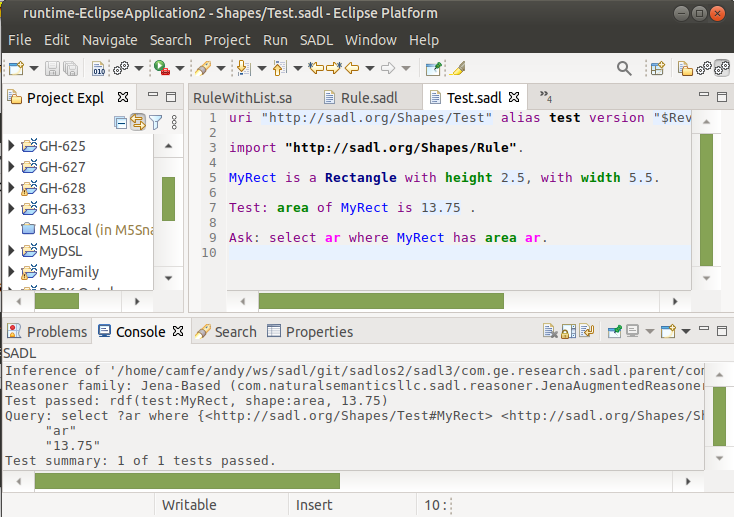Expand the GH-628 project node

click(x=11, y=188)
